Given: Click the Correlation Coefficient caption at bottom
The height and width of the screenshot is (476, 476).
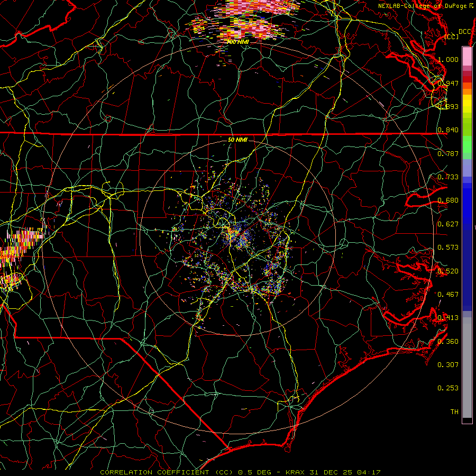Looking at the screenshot, I should tap(240, 472).
